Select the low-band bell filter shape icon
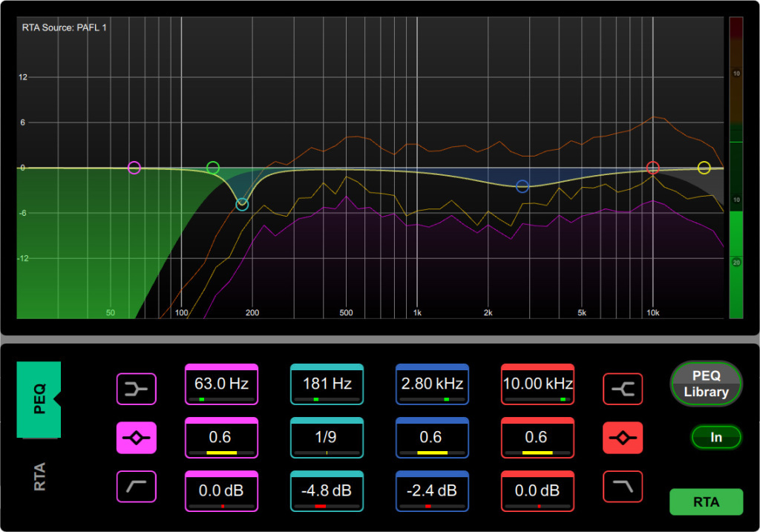This screenshot has width=760, height=532. click(x=136, y=438)
